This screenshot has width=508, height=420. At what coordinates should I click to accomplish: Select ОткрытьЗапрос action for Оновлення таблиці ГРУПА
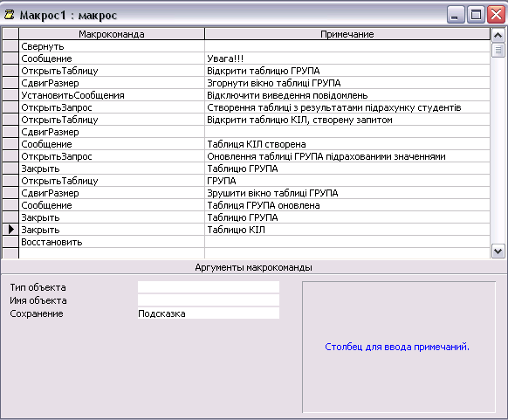pos(112,156)
